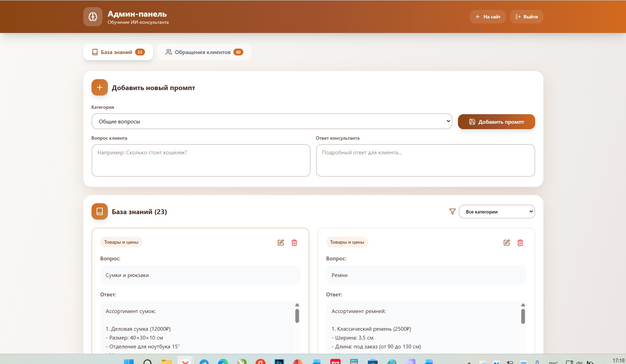Click the line - Ширина: 3.5 см

[352, 338]
